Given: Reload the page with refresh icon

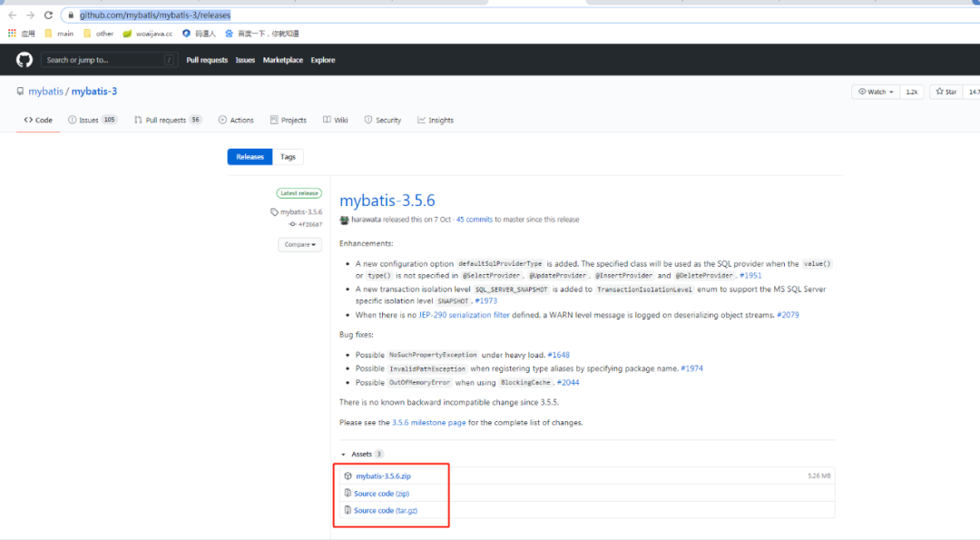Looking at the screenshot, I should pyautogui.click(x=48, y=15).
